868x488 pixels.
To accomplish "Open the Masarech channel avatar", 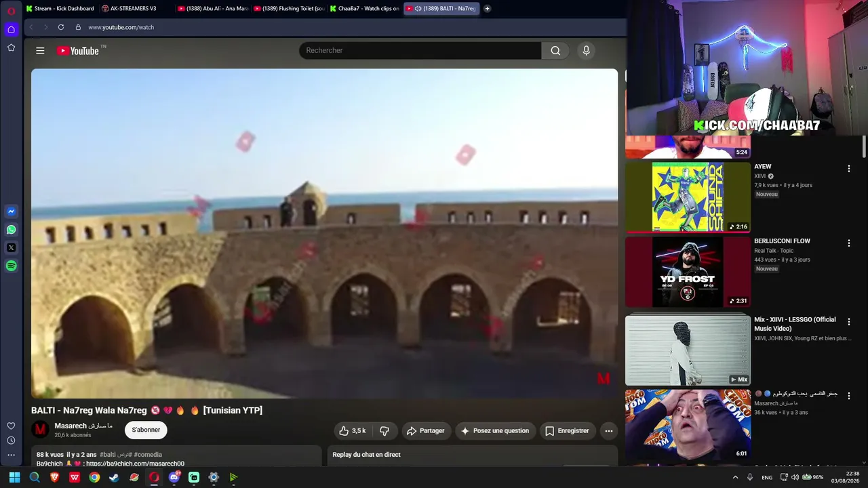I will point(41,430).
